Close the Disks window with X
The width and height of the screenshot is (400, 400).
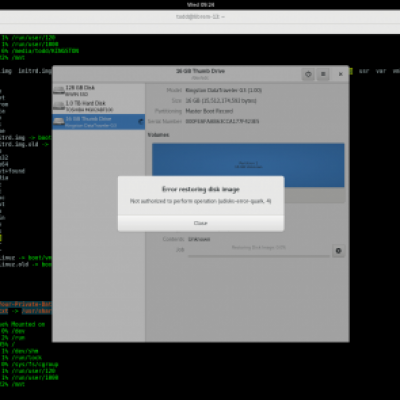tap(340, 74)
